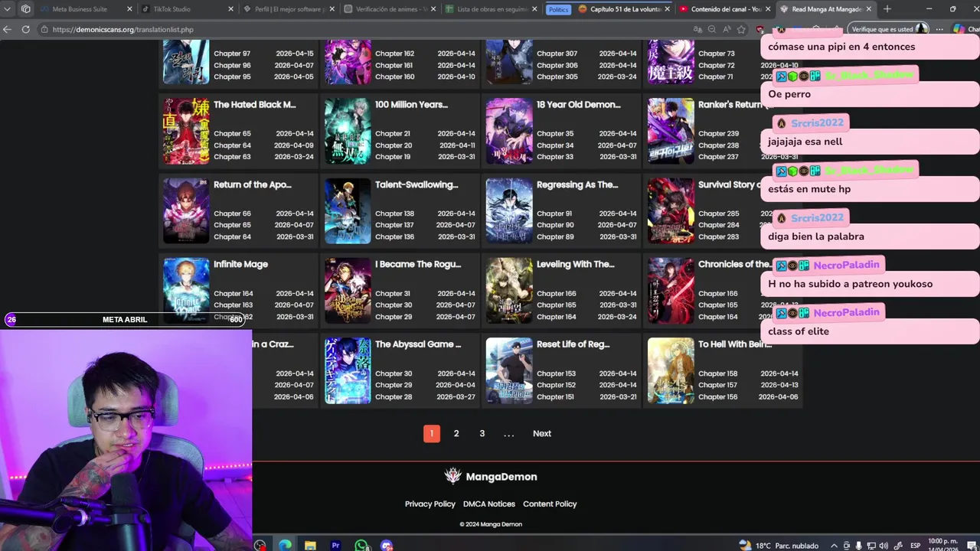980x551 pixels.
Task: Open the new tab plus button
Action: [x=887, y=9]
